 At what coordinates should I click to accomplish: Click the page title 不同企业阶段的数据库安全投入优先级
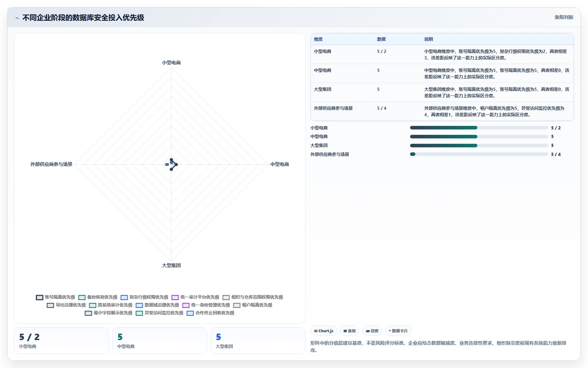(x=83, y=18)
